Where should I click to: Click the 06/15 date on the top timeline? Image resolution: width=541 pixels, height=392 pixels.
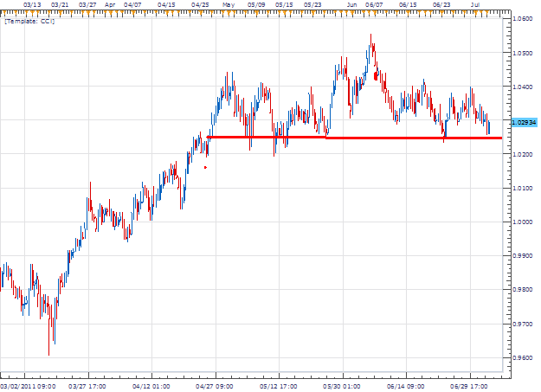408,5
